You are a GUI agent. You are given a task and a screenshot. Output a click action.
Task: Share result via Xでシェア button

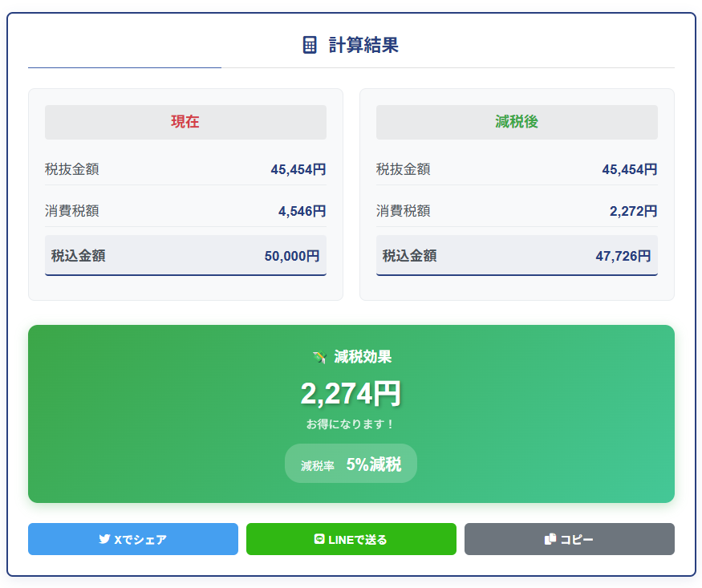pyautogui.click(x=133, y=539)
